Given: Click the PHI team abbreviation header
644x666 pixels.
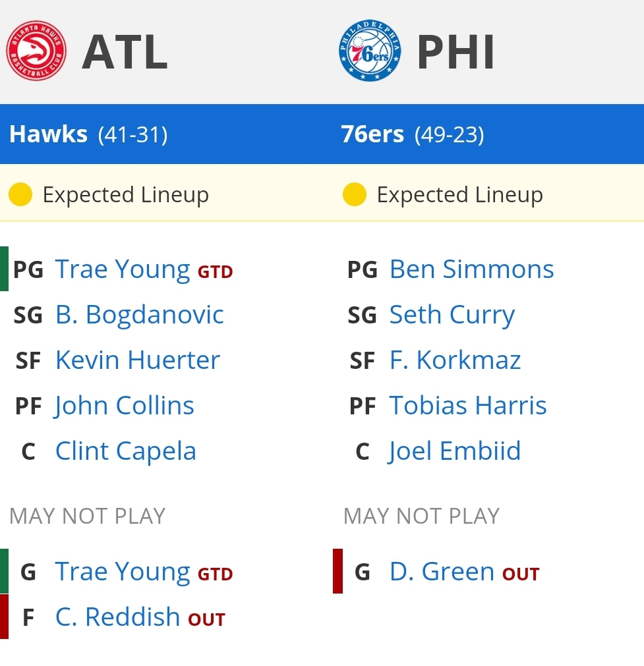Looking at the screenshot, I should 455,52.
